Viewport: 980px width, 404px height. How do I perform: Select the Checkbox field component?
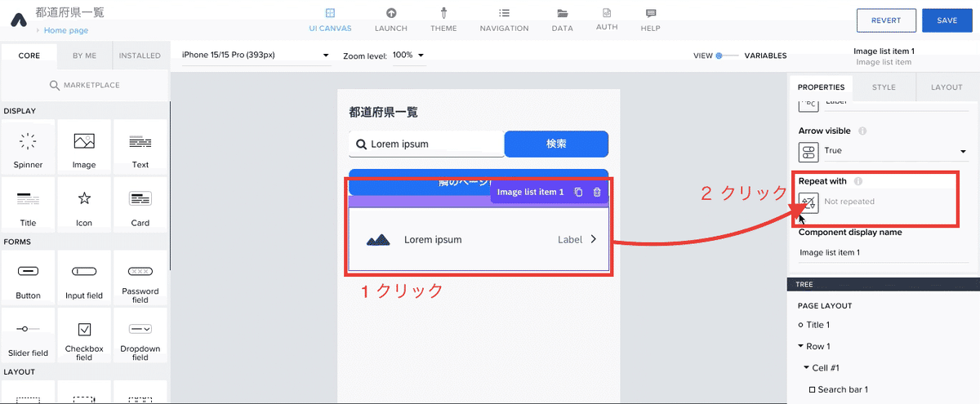[84, 336]
